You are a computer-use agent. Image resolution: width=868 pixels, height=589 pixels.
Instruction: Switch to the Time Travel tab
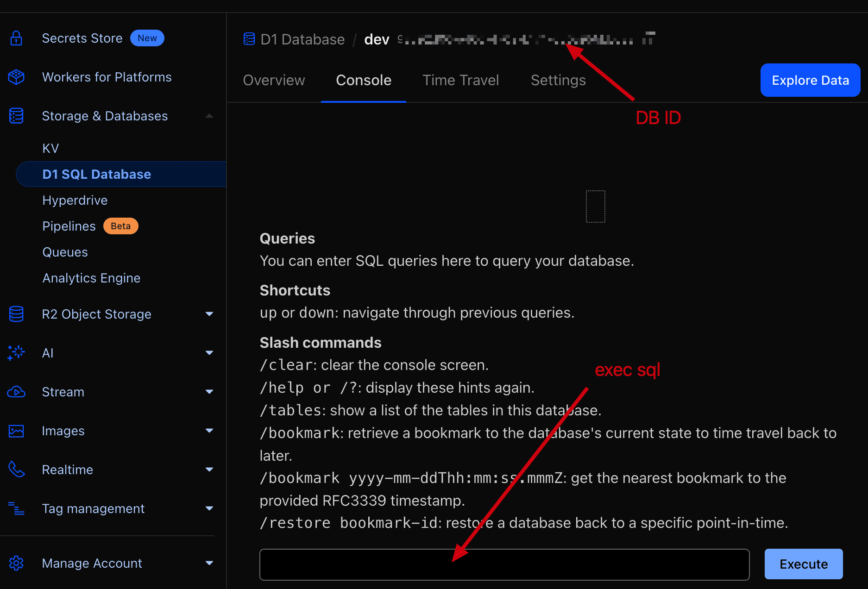[x=460, y=81]
